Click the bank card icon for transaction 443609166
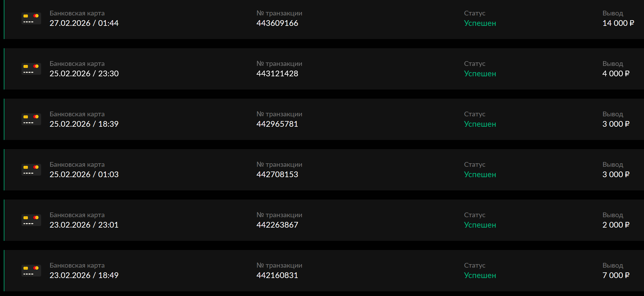 [x=31, y=19]
